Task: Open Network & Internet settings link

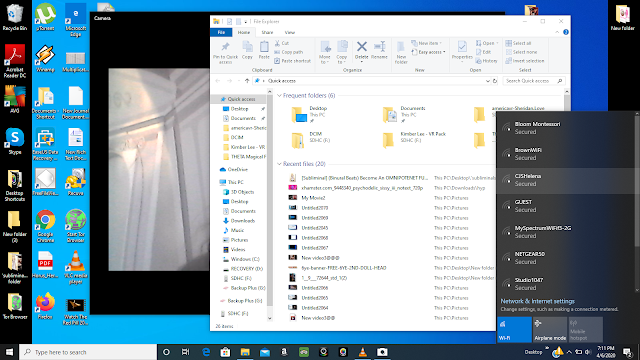Action: point(538,301)
